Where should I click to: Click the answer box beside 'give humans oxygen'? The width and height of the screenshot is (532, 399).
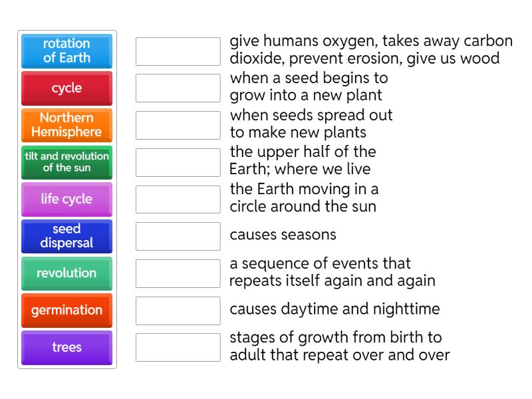tap(178, 51)
